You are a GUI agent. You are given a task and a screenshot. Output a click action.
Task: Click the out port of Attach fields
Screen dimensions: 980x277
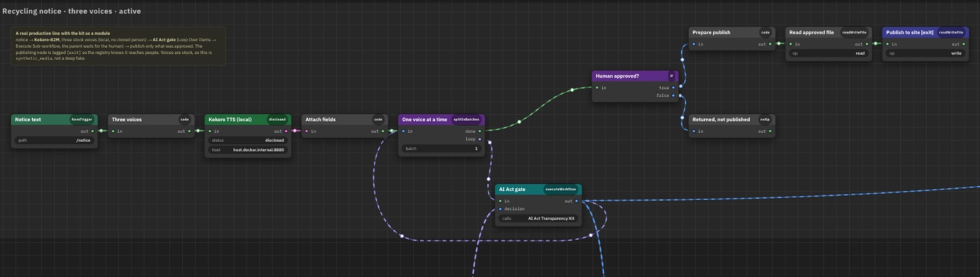382,131
